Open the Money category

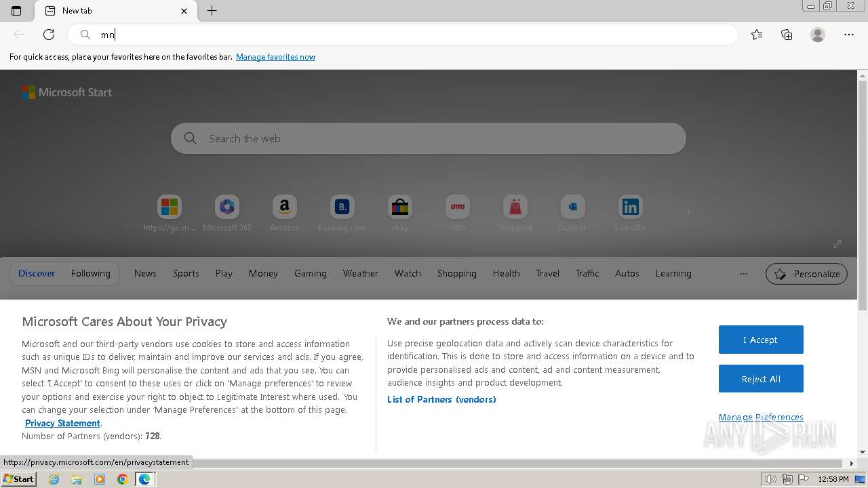coord(263,273)
